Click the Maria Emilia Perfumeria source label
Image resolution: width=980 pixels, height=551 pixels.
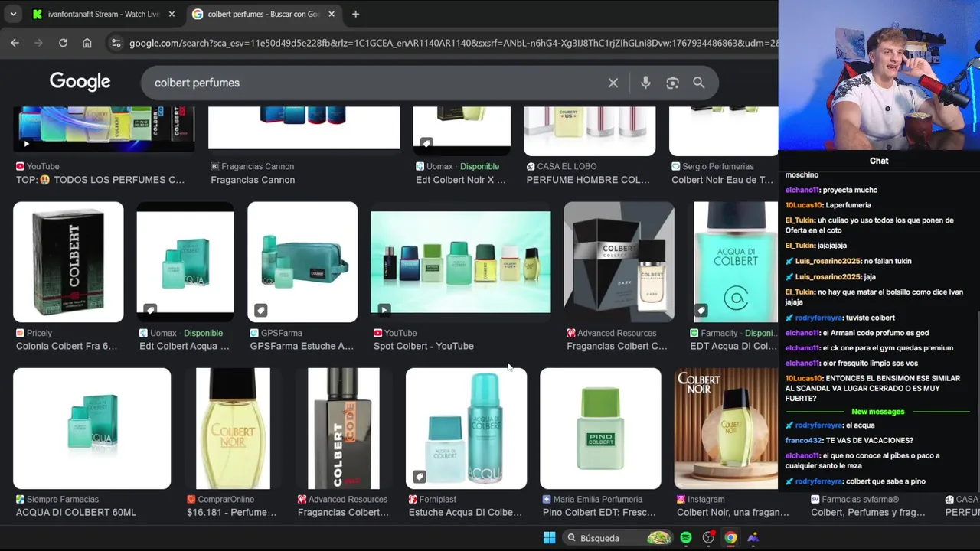[x=598, y=499]
